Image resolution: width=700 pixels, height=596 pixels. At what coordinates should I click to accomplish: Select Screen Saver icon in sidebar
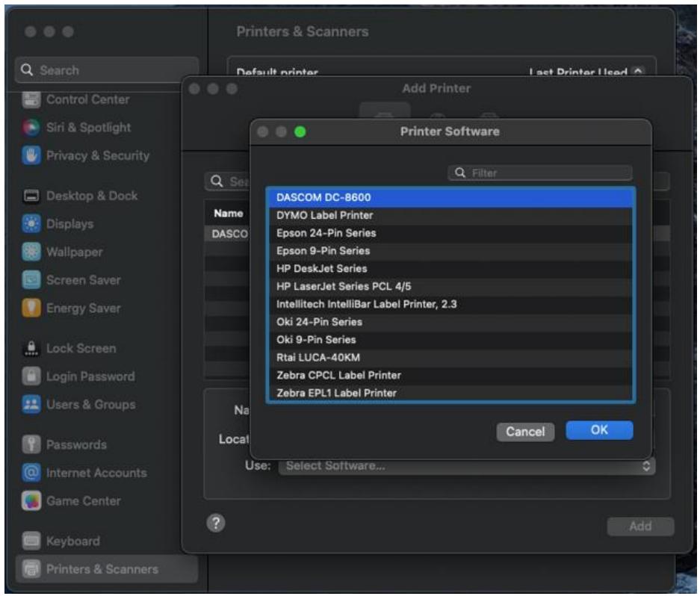pyautogui.click(x=31, y=280)
